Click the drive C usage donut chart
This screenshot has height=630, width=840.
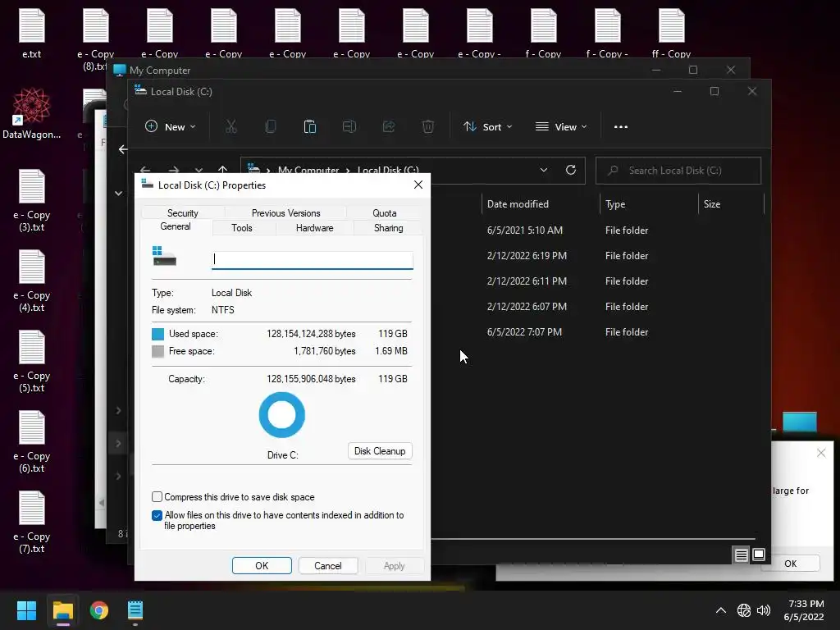282,415
